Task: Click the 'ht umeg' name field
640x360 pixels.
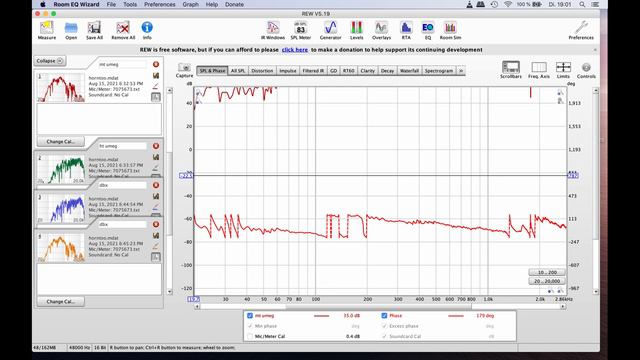Action: (122, 146)
